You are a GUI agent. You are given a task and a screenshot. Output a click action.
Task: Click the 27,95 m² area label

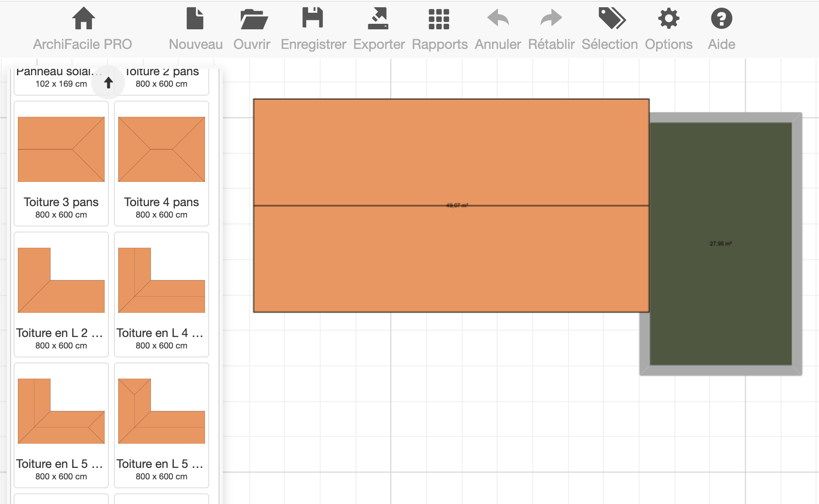click(720, 244)
